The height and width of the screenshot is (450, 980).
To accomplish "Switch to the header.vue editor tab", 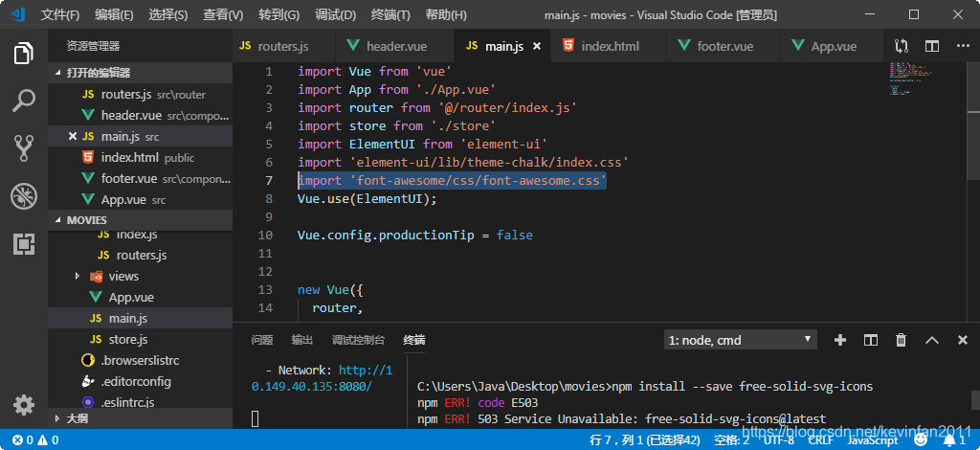I will coord(395,46).
